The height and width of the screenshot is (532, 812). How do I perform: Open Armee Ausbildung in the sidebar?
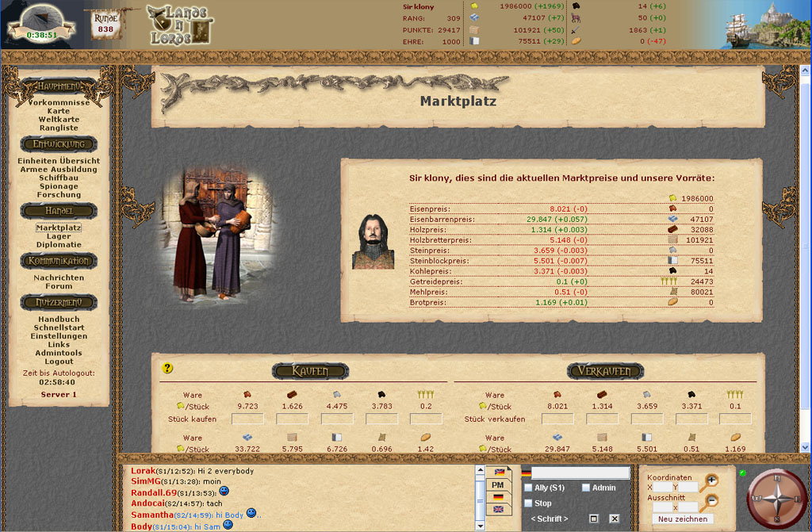click(59, 170)
